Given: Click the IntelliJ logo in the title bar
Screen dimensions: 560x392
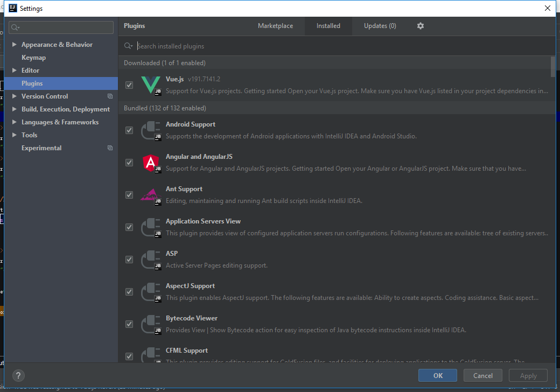Looking at the screenshot, I should [13, 8].
